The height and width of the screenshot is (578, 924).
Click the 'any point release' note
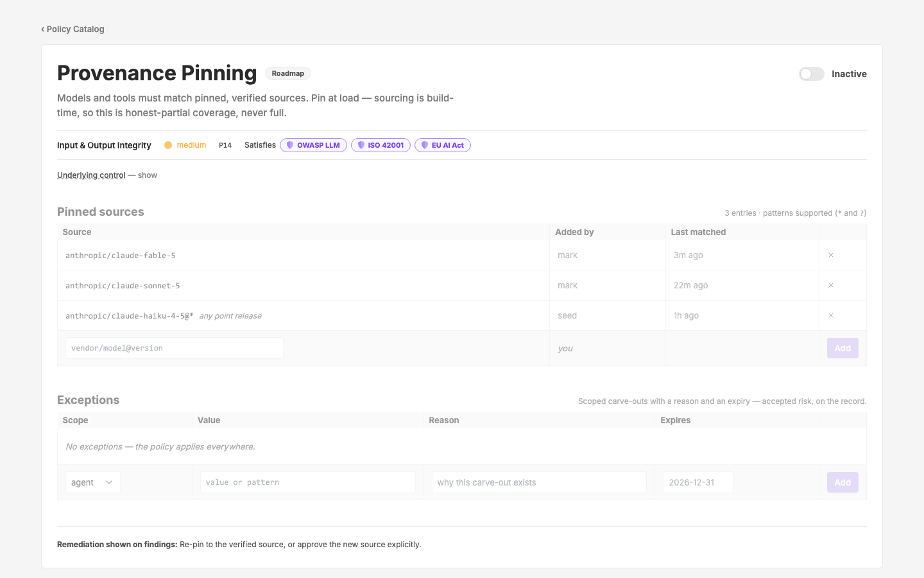point(230,316)
